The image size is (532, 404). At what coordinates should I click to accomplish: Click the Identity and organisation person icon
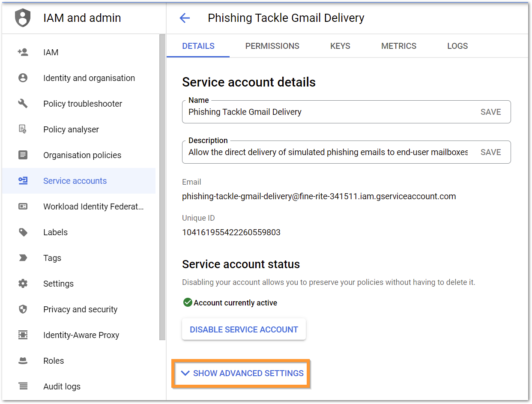pyautogui.click(x=23, y=78)
